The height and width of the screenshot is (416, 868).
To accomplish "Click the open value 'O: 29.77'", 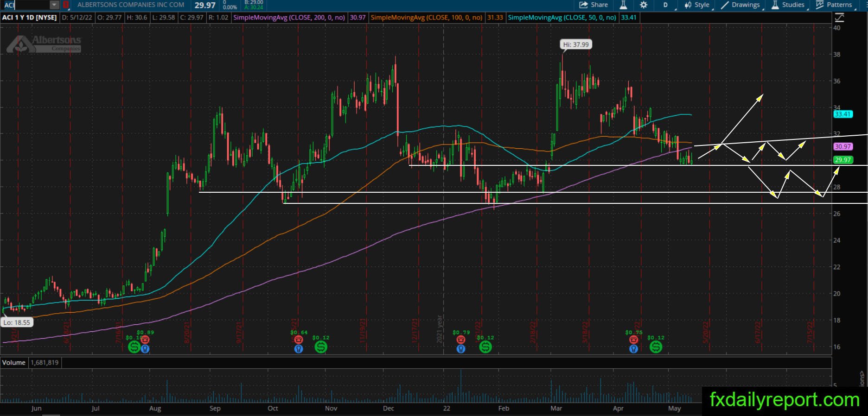I will pos(109,18).
